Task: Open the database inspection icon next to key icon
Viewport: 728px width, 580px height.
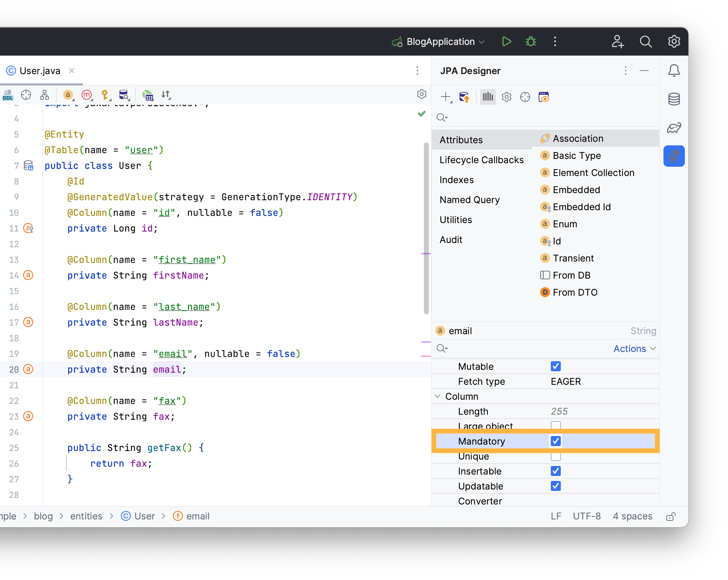Action: (124, 95)
